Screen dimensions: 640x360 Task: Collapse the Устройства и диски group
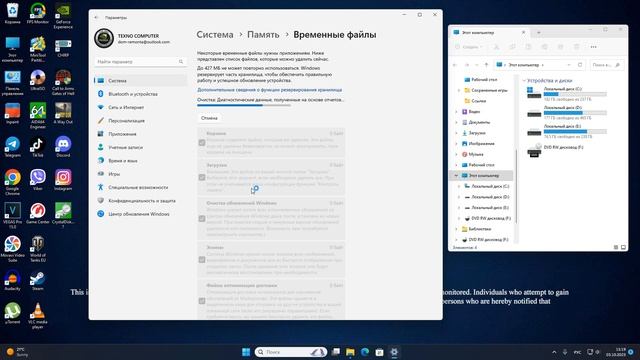pos(524,81)
